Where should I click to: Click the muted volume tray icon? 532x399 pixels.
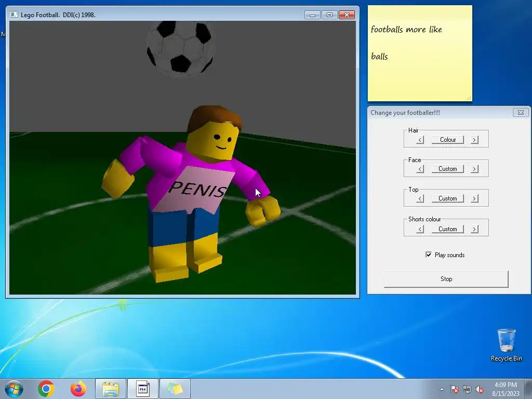[480, 389]
